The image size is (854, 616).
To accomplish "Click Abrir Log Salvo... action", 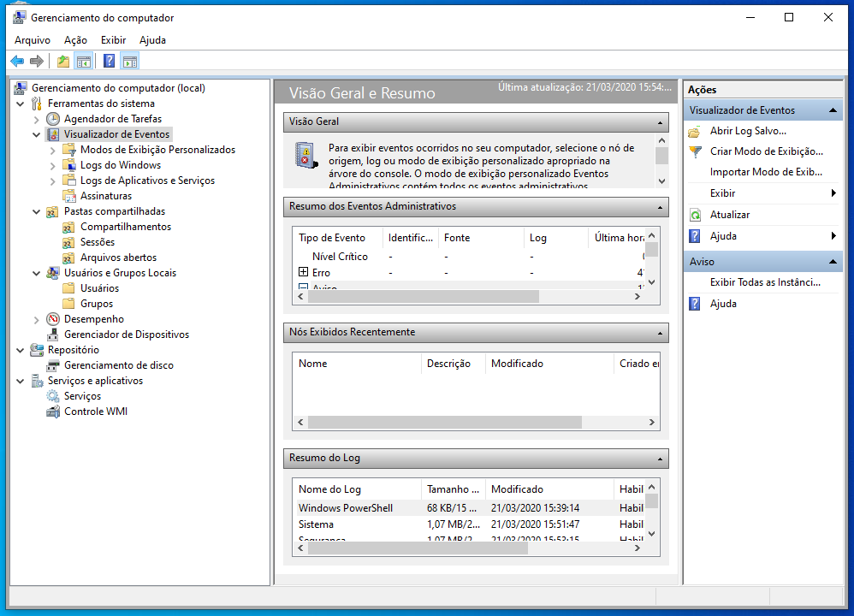I will pyautogui.click(x=748, y=131).
